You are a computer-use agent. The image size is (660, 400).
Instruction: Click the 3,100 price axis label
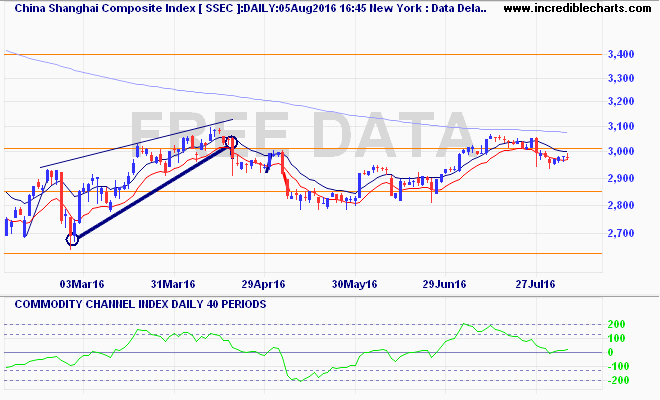tap(626, 127)
